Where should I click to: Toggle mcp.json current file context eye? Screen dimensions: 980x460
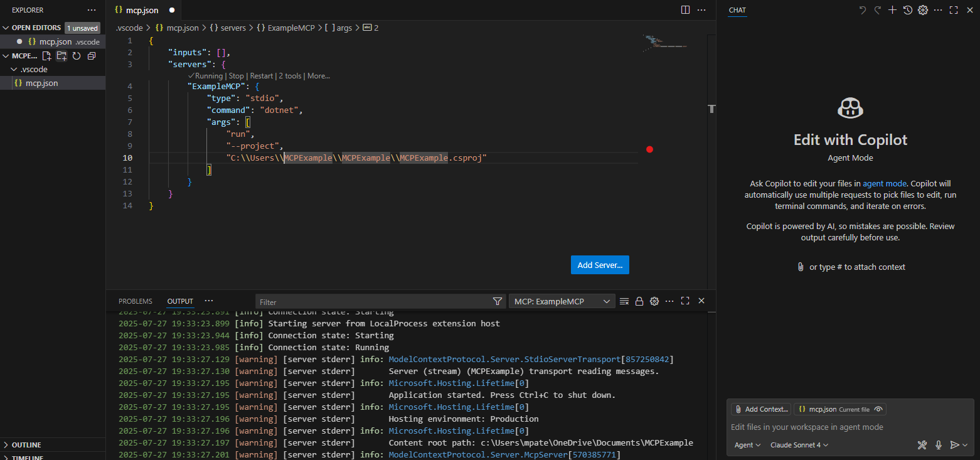pyautogui.click(x=878, y=409)
